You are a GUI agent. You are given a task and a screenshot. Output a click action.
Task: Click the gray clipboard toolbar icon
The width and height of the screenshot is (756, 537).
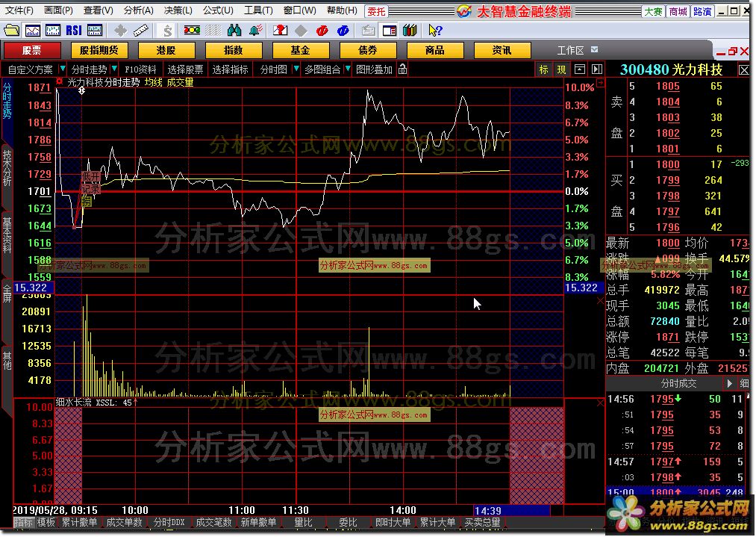pyautogui.click(x=368, y=31)
